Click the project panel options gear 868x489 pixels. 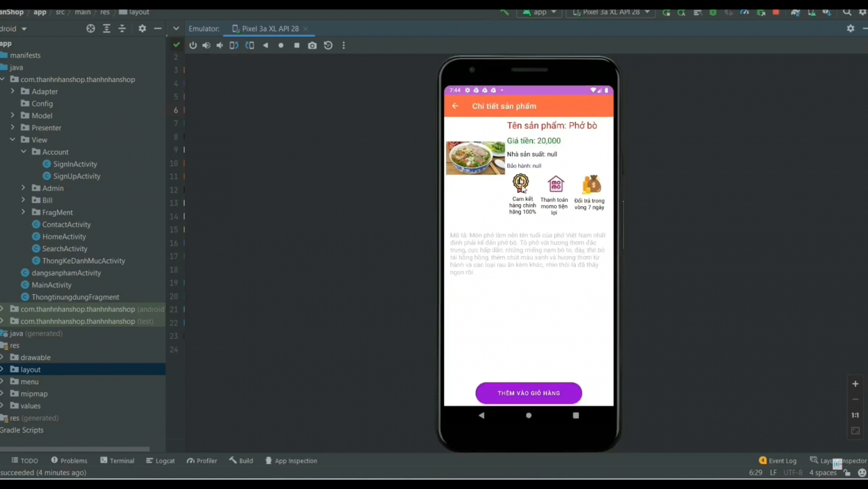point(142,29)
